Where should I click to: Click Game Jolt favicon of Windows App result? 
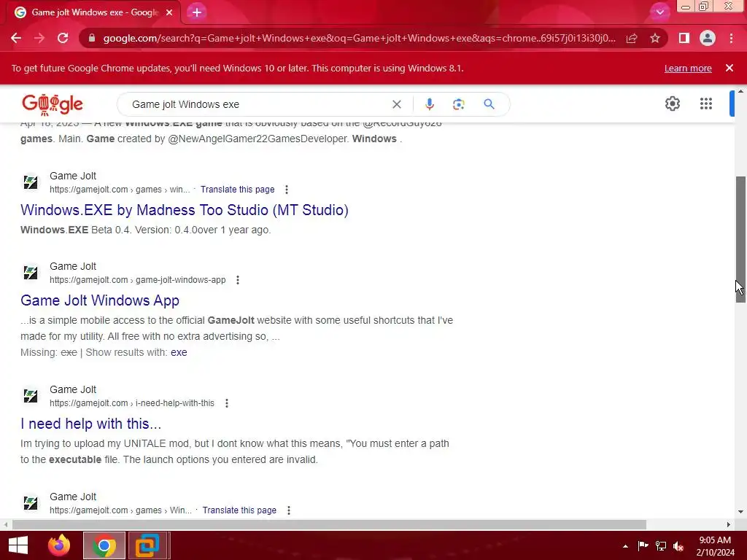(31, 273)
